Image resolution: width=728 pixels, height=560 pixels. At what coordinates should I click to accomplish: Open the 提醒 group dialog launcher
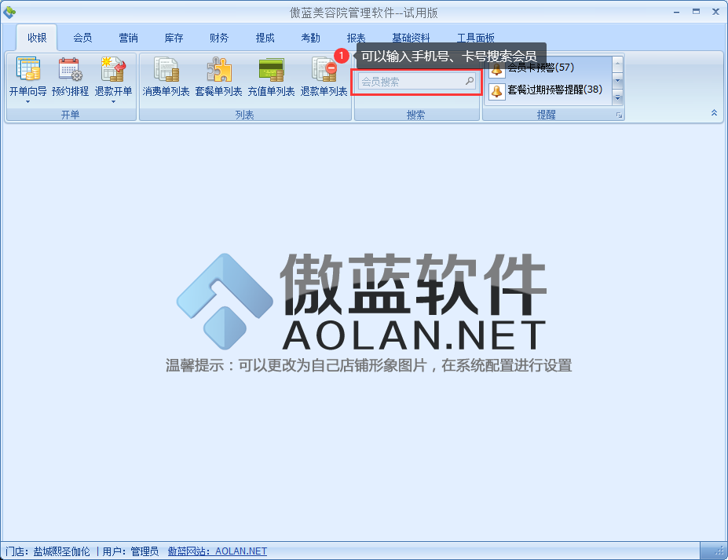(x=619, y=115)
